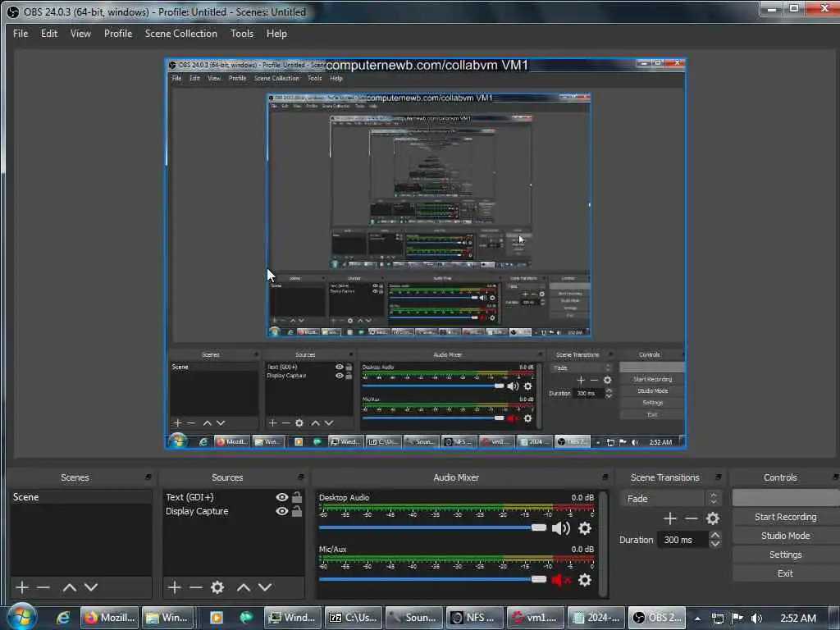This screenshot has width=840, height=630.
Task: Click the Duration 300 ms field
Action: 682,540
